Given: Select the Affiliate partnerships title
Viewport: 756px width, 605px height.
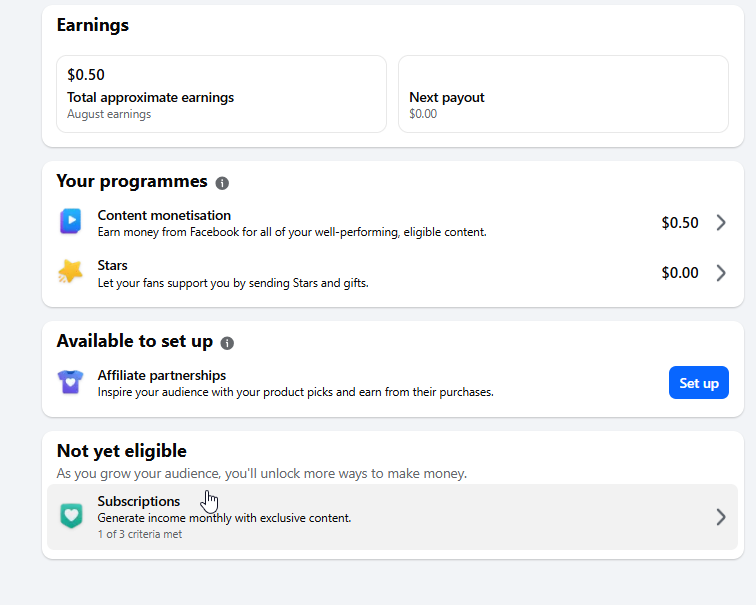Looking at the screenshot, I should tap(162, 376).
